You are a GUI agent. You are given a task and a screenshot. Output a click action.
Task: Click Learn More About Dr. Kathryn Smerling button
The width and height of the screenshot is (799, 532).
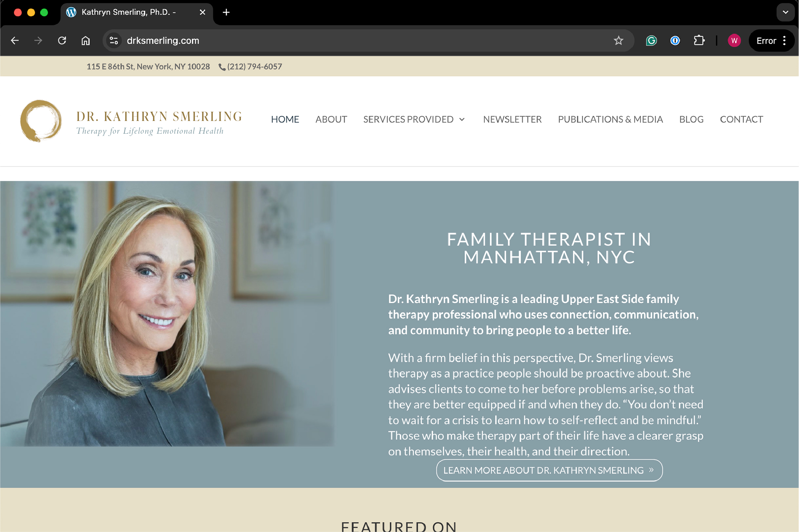tap(549, 470)
